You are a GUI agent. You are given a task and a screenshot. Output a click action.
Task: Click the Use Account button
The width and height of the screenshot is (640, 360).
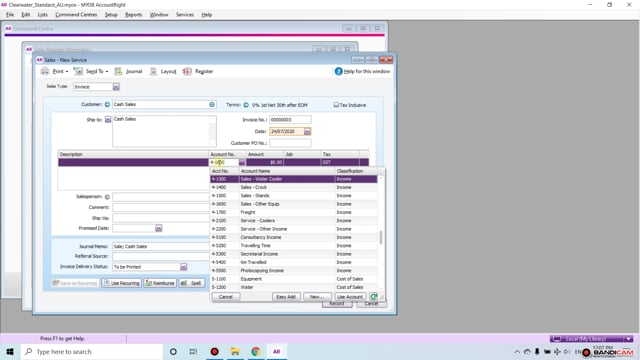point(350,297)
